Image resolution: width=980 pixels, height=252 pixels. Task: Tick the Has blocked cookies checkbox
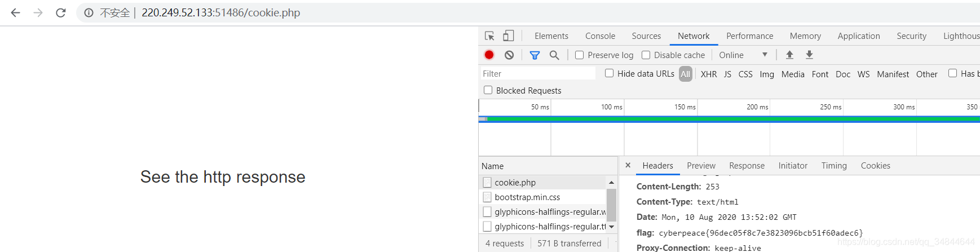[x=952, y=73]
